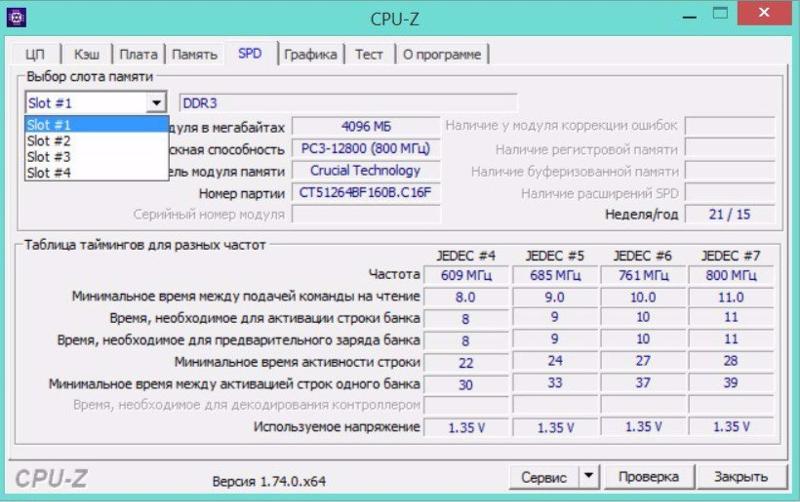Click the 8.0 CAS latency cell
The width and height of the screenshot is (800, 502).
coord(466,297)
